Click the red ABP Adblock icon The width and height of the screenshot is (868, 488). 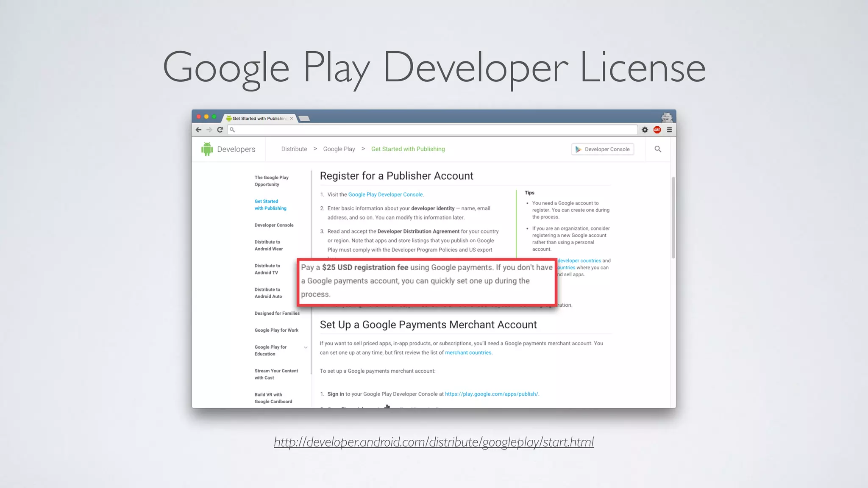(657, 130)
